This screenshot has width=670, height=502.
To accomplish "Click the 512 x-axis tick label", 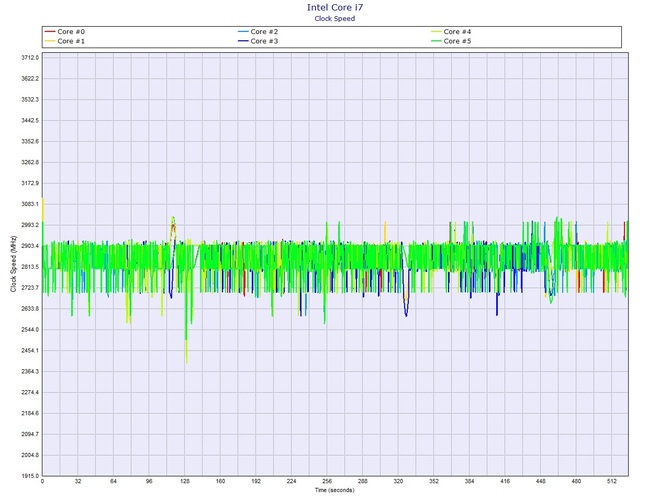I will click(611, 481).
